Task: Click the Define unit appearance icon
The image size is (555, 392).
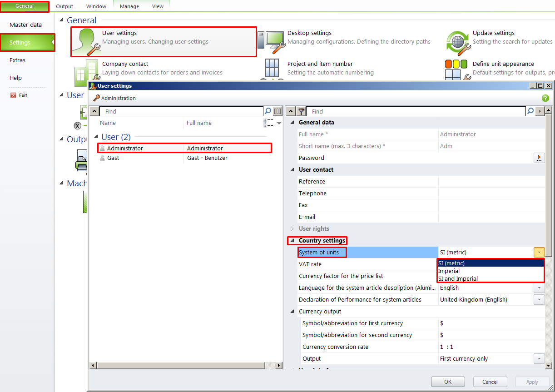Action: 456,69
